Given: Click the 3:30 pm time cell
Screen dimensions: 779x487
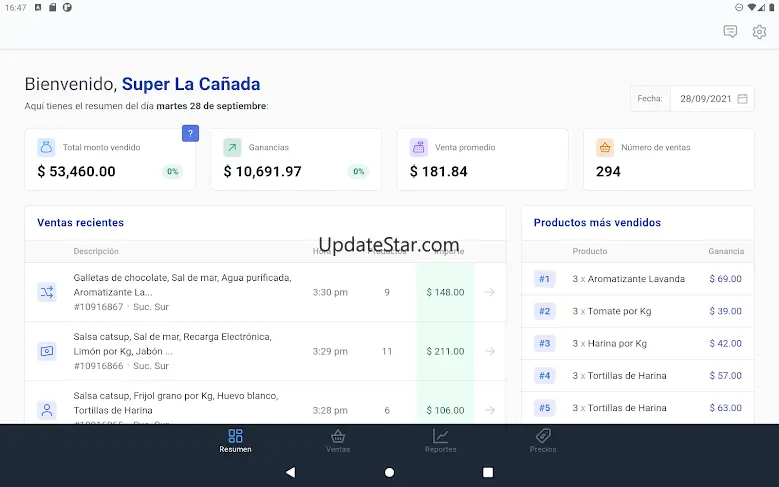Looking at the screenshot, I should [x=330, y=292].
